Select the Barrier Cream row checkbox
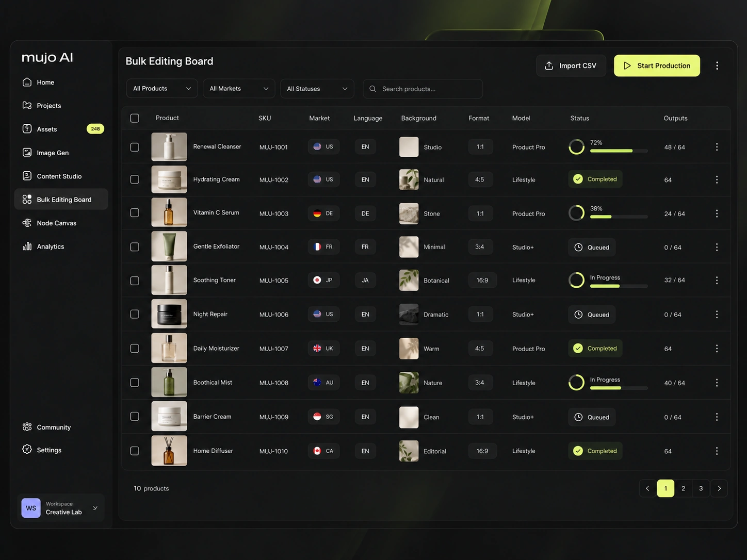 [x=135, y=417]
